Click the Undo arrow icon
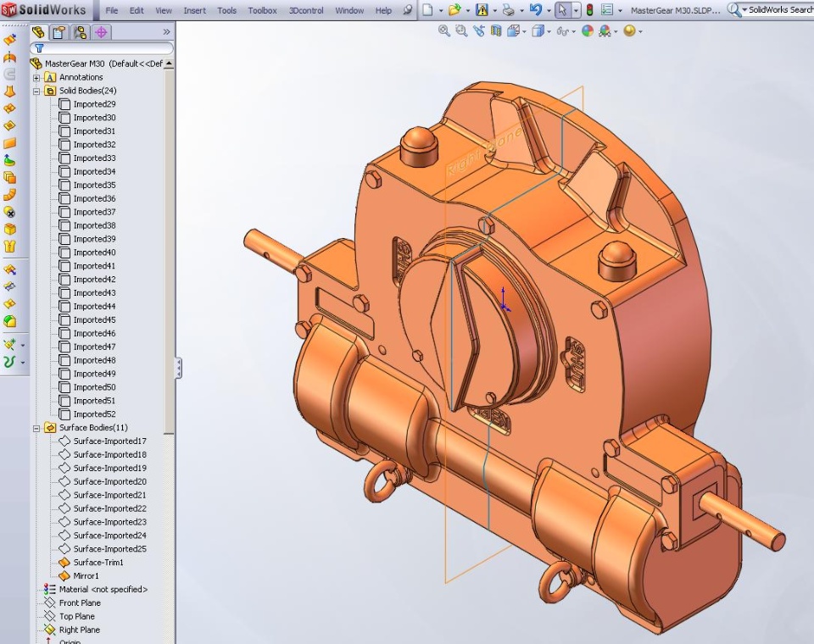Viewport: 814px width, 644px height. [536, 10]
